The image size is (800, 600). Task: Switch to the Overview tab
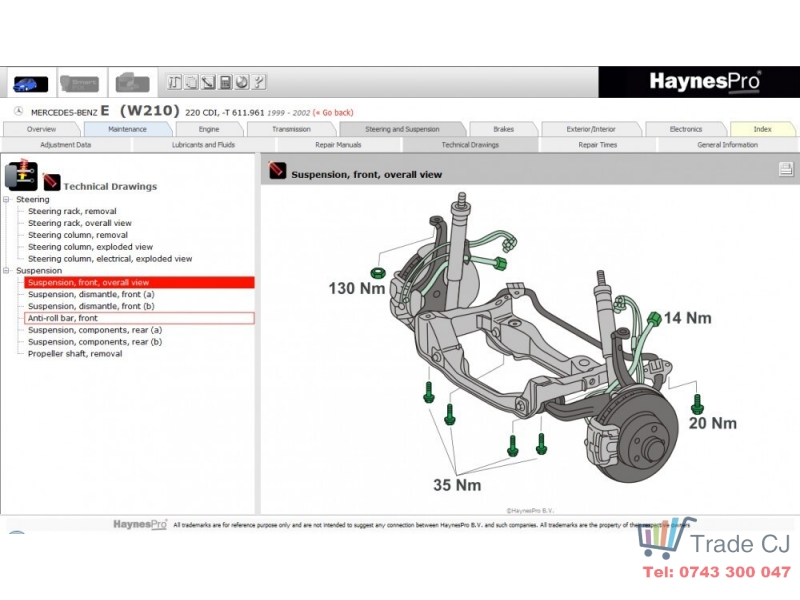41,129
